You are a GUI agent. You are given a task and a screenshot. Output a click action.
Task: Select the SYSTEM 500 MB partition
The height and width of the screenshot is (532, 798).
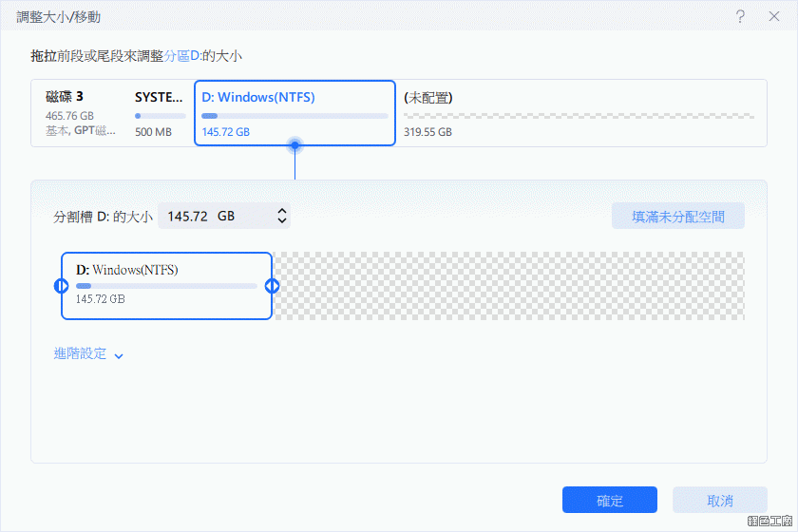160,113
